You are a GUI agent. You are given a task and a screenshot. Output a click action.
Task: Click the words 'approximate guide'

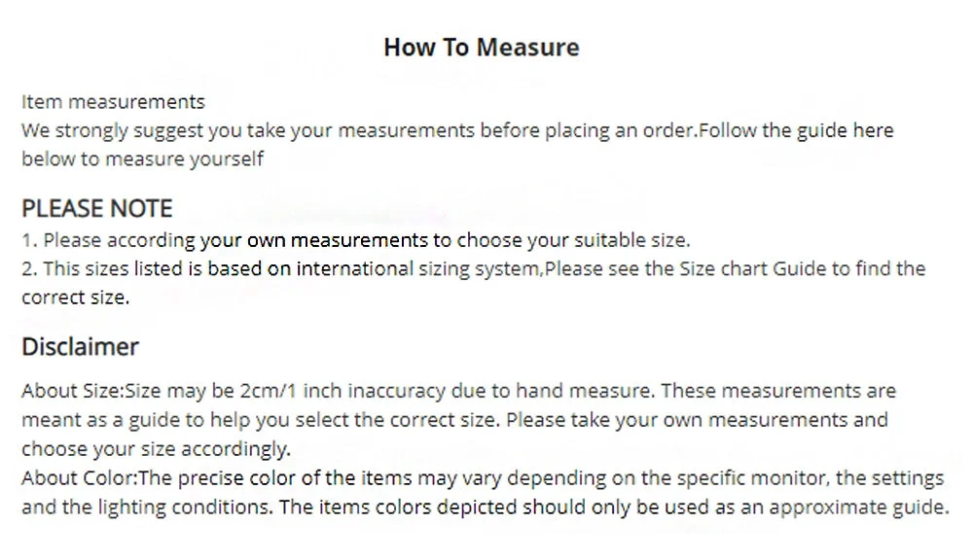(x=859, y=507)
